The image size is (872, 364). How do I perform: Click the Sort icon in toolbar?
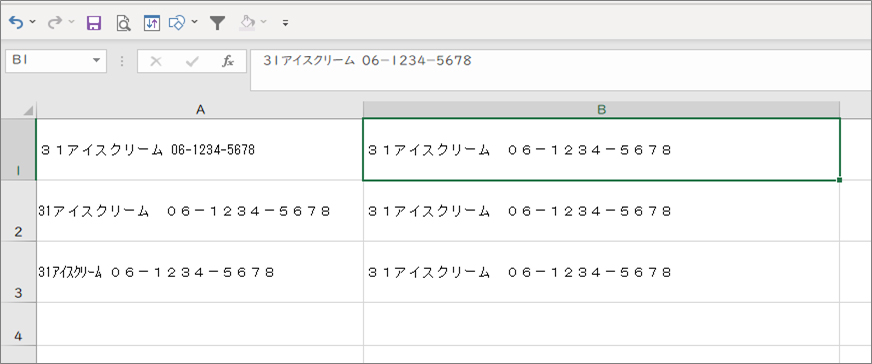pyautogui.click(x=151, y=23)
